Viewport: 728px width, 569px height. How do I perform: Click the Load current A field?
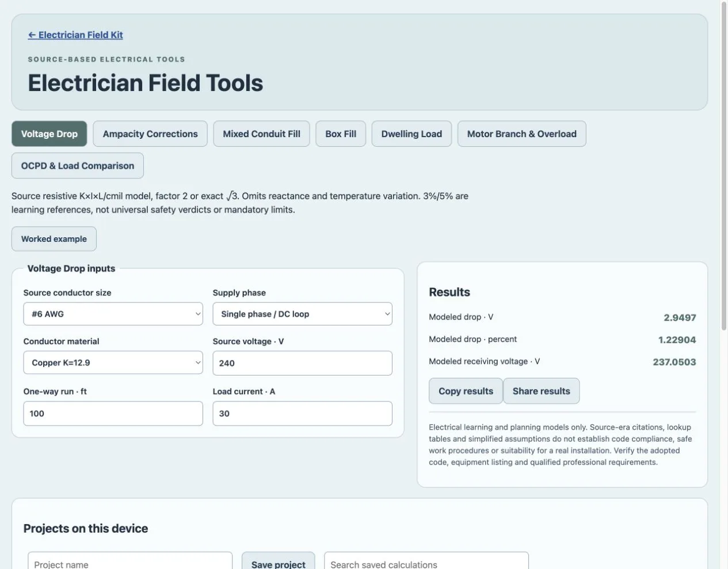pos(302,414)
